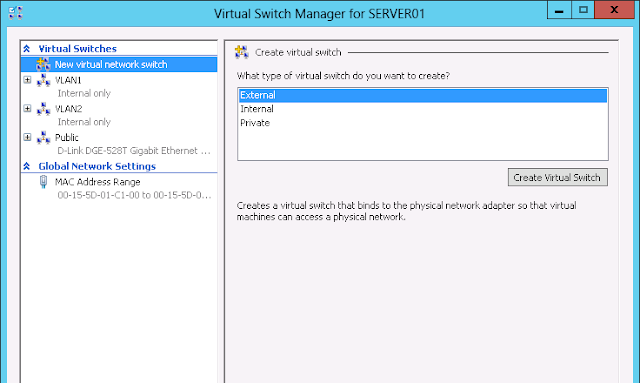Click the New virtual network switch icon
Screen dimensions: 640x383
point(43,65)
